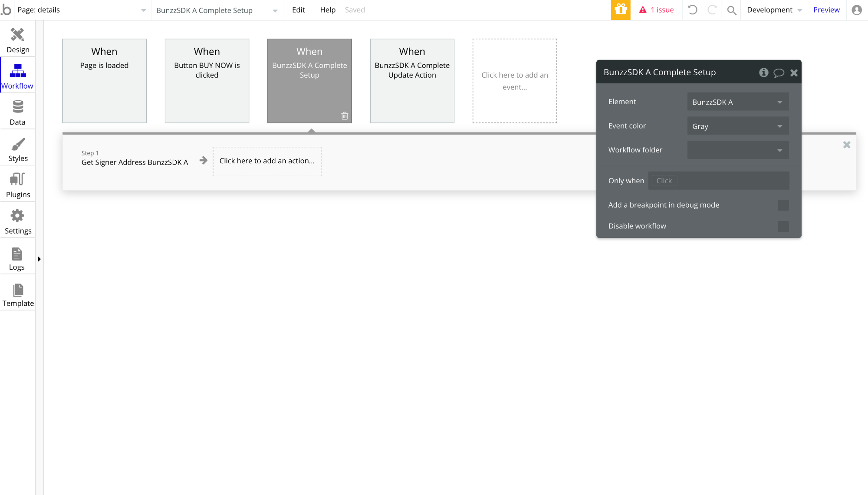Open the Template tab in sidebar
This screenshot has height=495, width=868.
pyautogui.click(x=17, y=294)
